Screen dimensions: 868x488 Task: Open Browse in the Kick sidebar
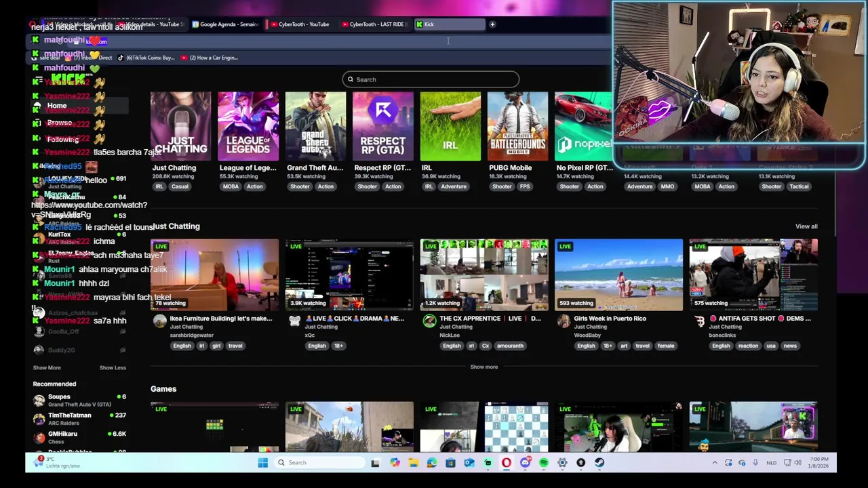pyautogui.click(x=60, y=123)
